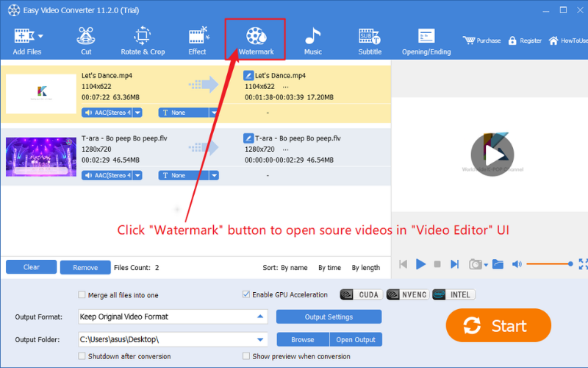The width and height of the screenshot is (588, 368).
Task: Toggle Enable GPU Acceleration checkbox
Action: click(x=246, y=294)
